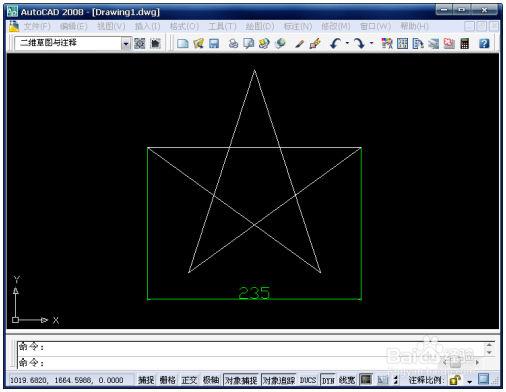
Task: Toggle DUCS dynamic UCS
Action: tap(308, 380)
